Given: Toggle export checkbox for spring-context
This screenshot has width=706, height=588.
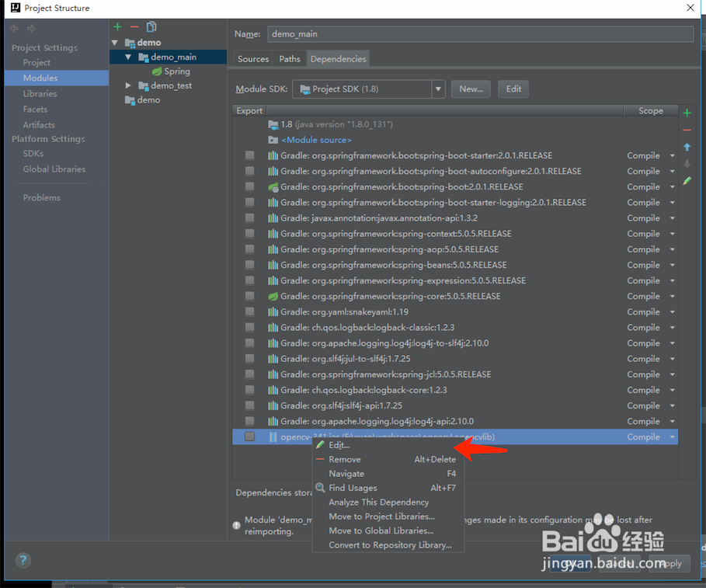Looking at the screenshot, I should (249, 234).
